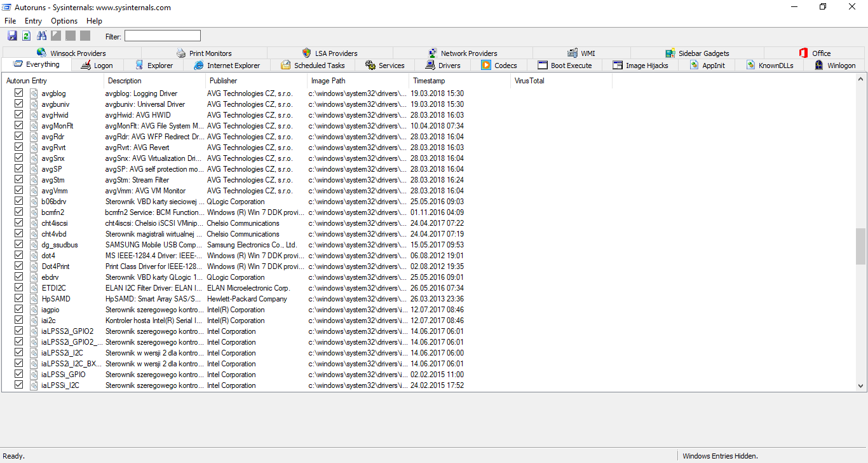Image resolution: width=868 pixels, height=463 pixels.
Task: Click the scrollbar down arrow
Action: pyautogui.click(x=861, y=386)
